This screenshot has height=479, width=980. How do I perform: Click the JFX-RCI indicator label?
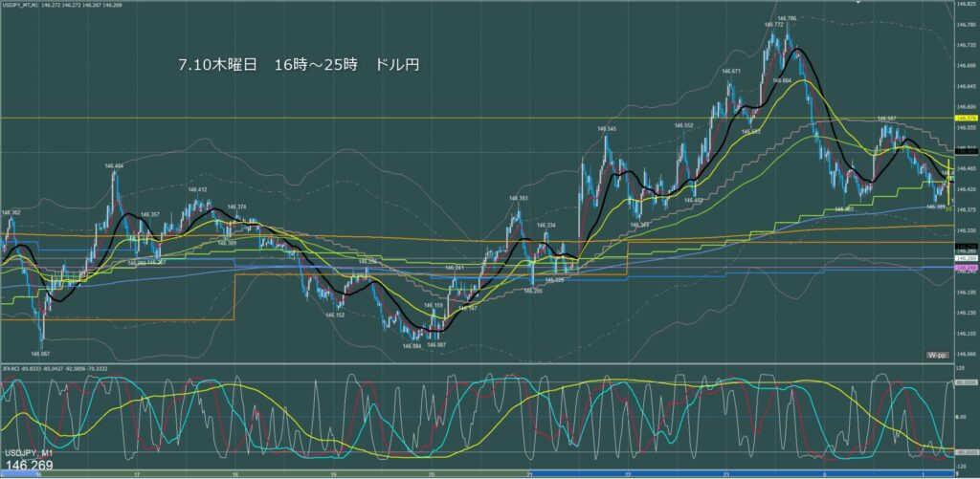click(x=11, y=368)
